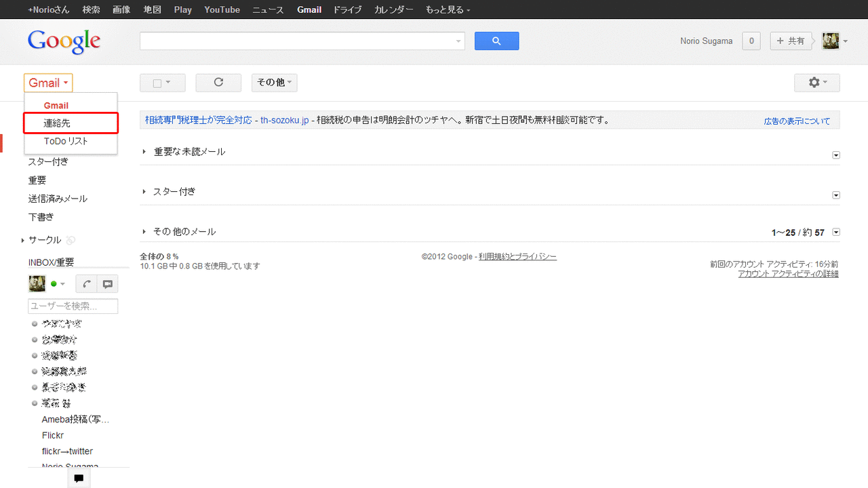This screenshot has height=488, width=868.
Task: Open the flickr→twitter contact
Action: (x=67, y=451)
